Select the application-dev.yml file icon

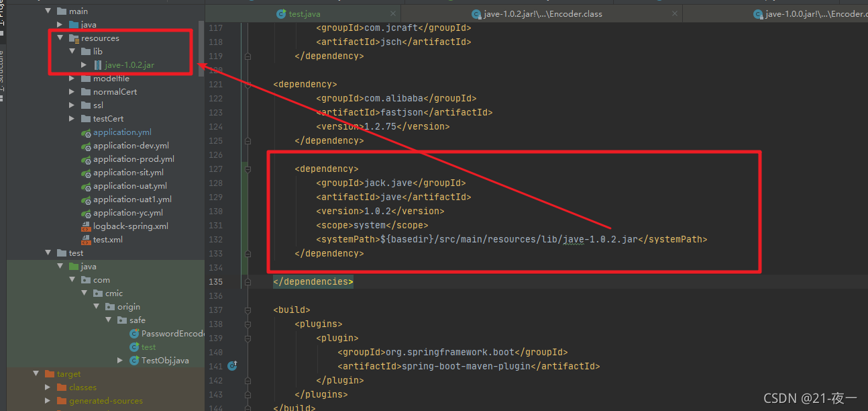pos(86,146)
